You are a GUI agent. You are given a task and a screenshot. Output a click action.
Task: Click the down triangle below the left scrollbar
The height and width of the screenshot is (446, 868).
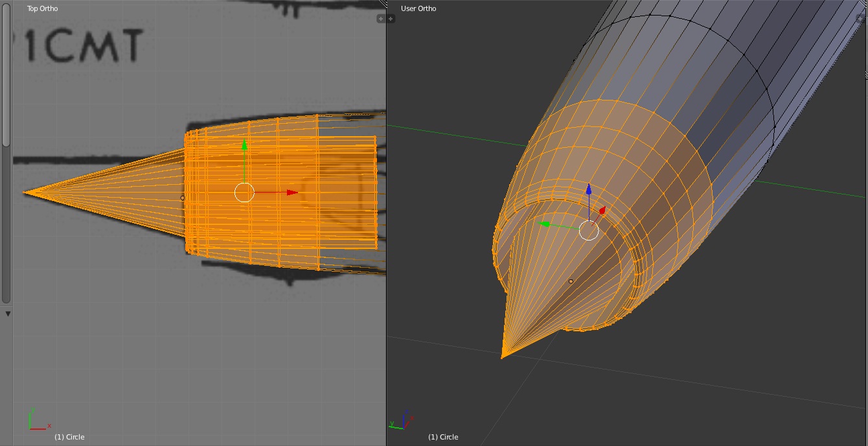coord(8,314)
